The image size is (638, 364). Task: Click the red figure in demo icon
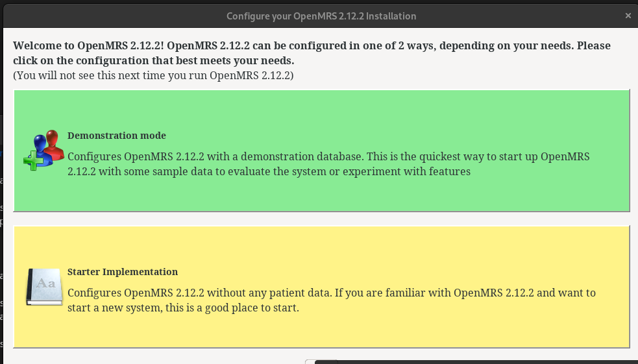click(x=54, y=145)
